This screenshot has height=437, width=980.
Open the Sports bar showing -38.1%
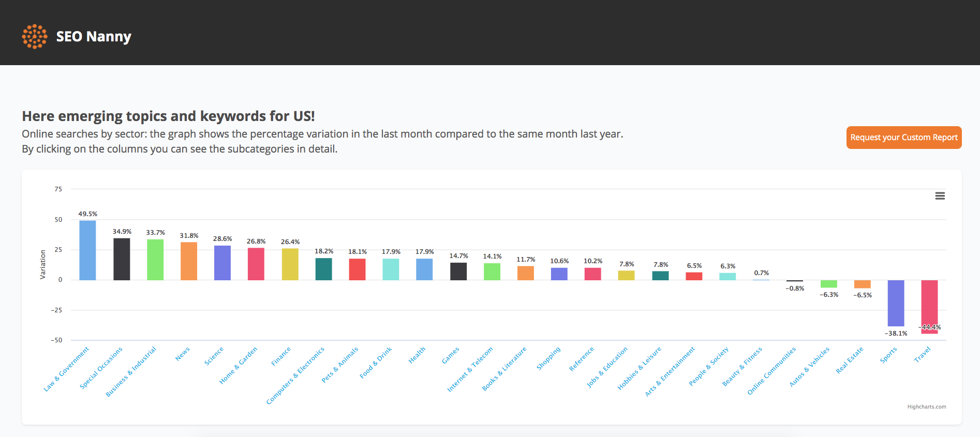(896, 303)
